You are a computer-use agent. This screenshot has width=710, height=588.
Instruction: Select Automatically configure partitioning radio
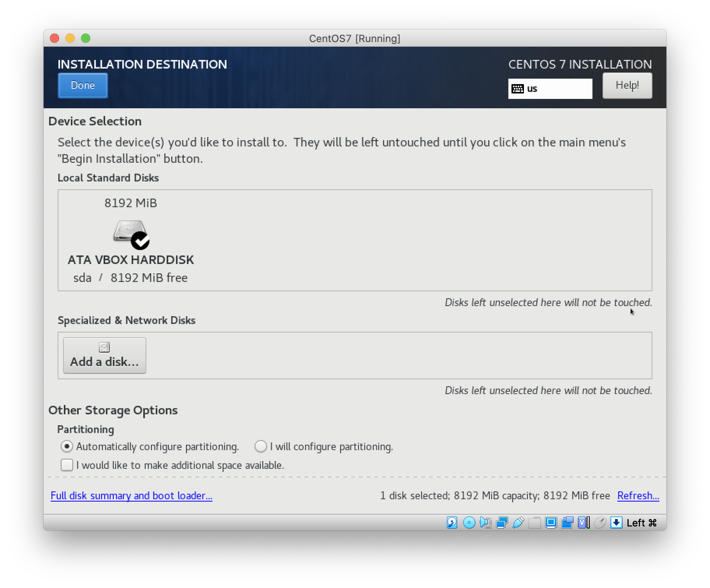point(67,446)
